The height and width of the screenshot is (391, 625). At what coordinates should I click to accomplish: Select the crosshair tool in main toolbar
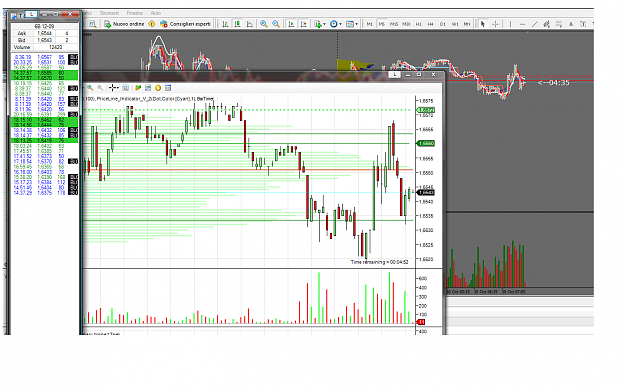pyautogui.click(x=495, y=24)
